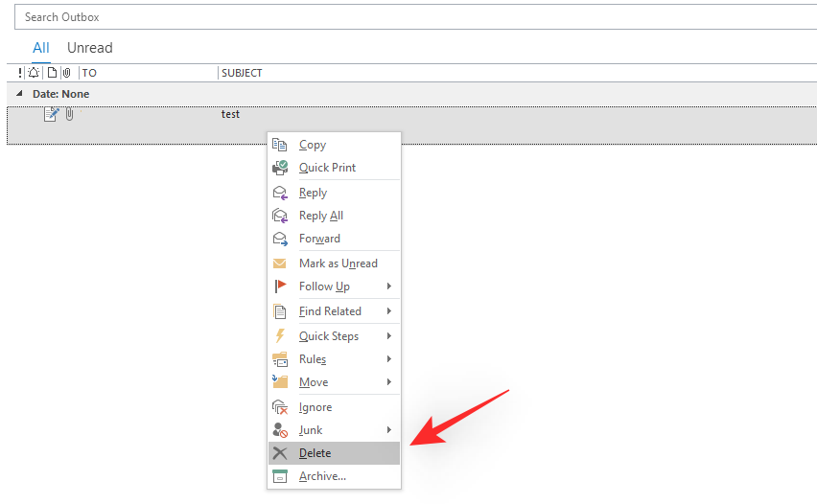Click the Quick Print printer icon
The image size is (817, 504).
tap(280, 168)
